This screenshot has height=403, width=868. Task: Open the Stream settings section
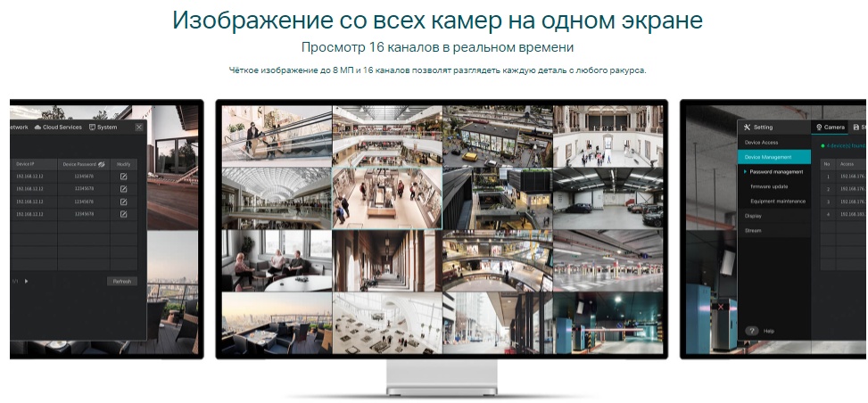753,230
